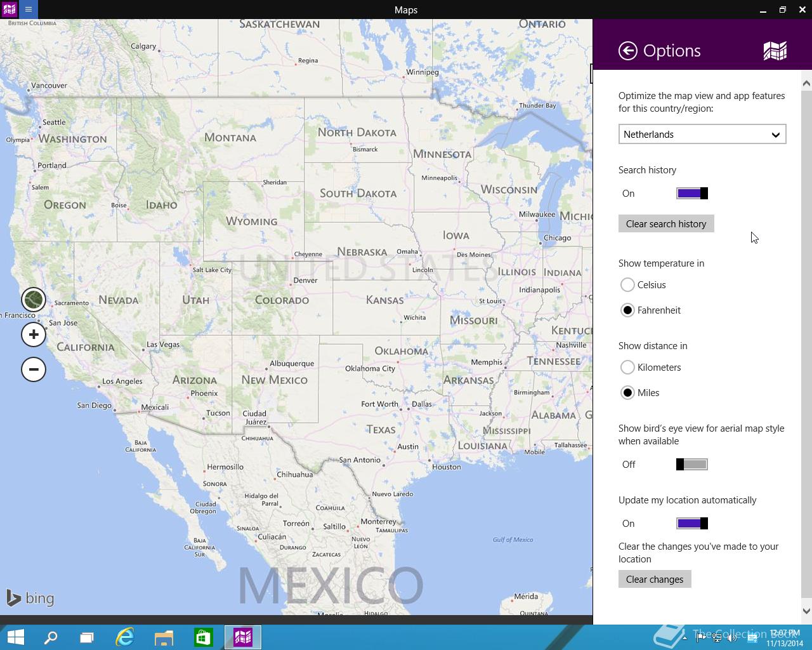Open taskbar Search magnifier

pyautogui.click(x=51, y=637)
